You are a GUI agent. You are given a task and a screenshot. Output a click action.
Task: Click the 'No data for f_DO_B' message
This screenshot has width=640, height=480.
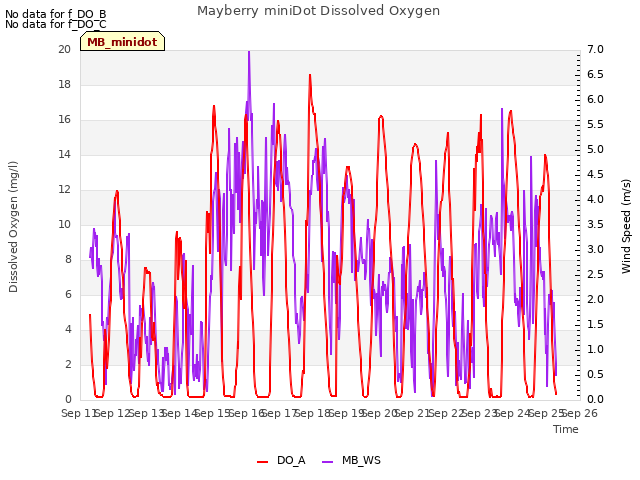click(56, 14)
